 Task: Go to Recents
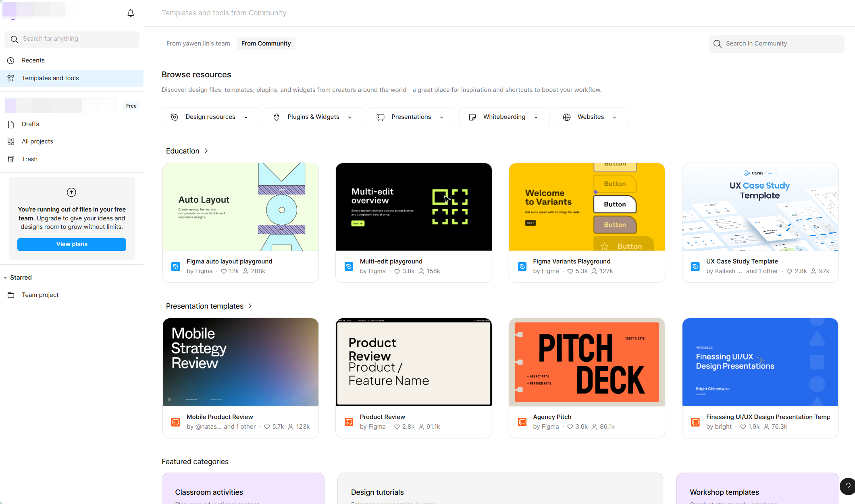click(72, 60)
